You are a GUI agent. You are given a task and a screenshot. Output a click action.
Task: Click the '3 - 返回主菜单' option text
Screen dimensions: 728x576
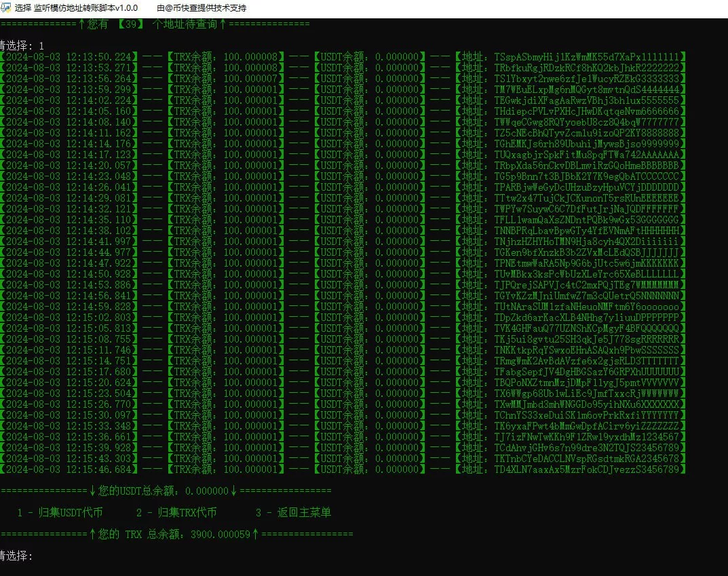click(293, 512)
